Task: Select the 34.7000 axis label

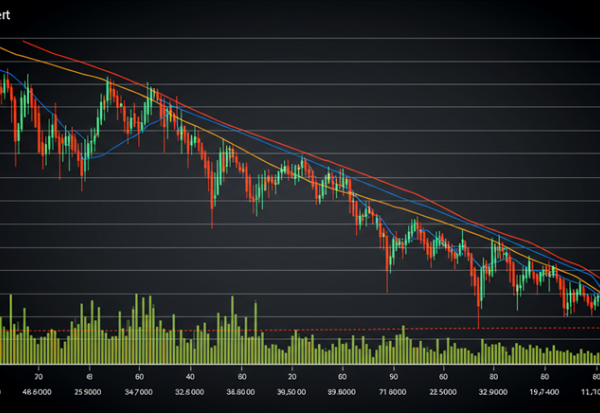Action: pyautogui.click(x=141, y=393)
